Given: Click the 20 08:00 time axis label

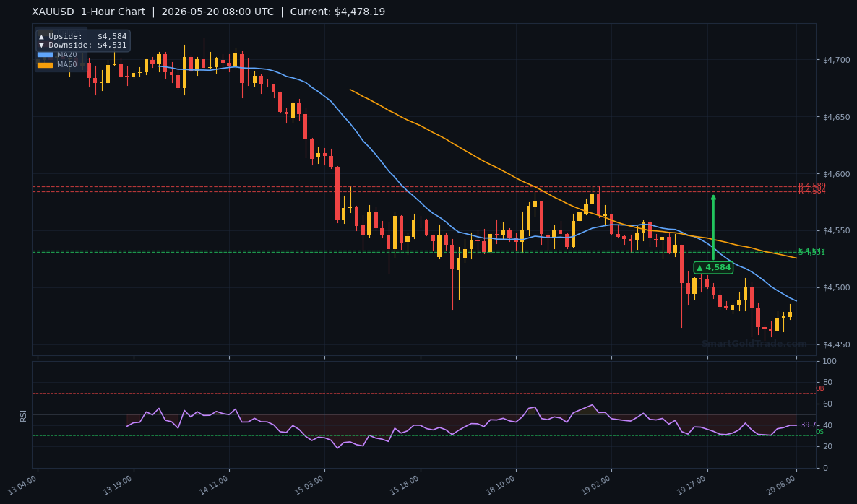Looking at the screenshot, I should [x=782, y=485].
